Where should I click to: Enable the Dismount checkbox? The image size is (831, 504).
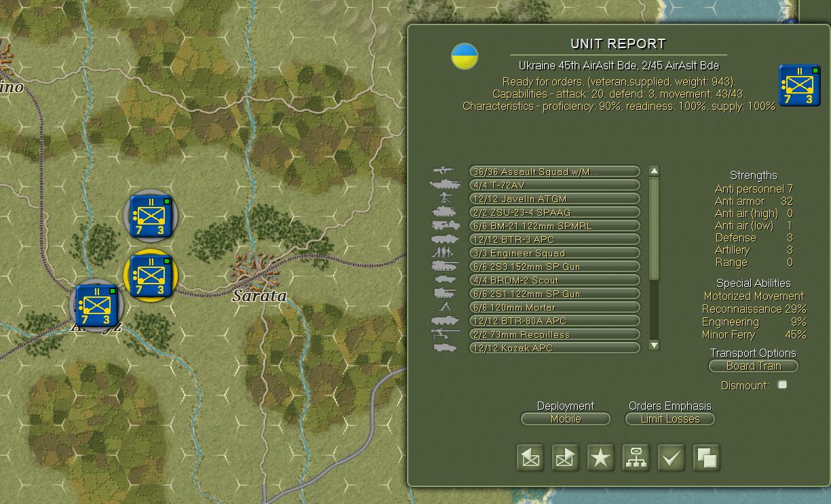pyautogui.click(x=781, y=384)
